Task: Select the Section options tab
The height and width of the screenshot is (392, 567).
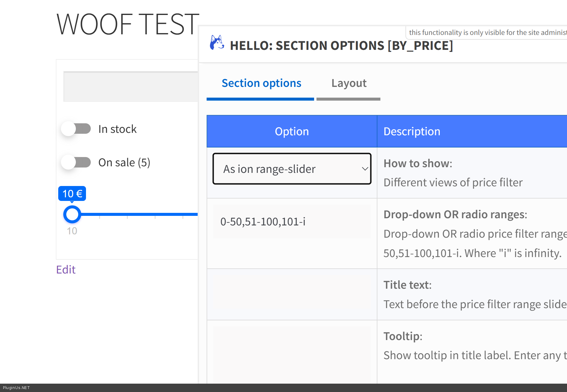Action: [x=261, y=83]
